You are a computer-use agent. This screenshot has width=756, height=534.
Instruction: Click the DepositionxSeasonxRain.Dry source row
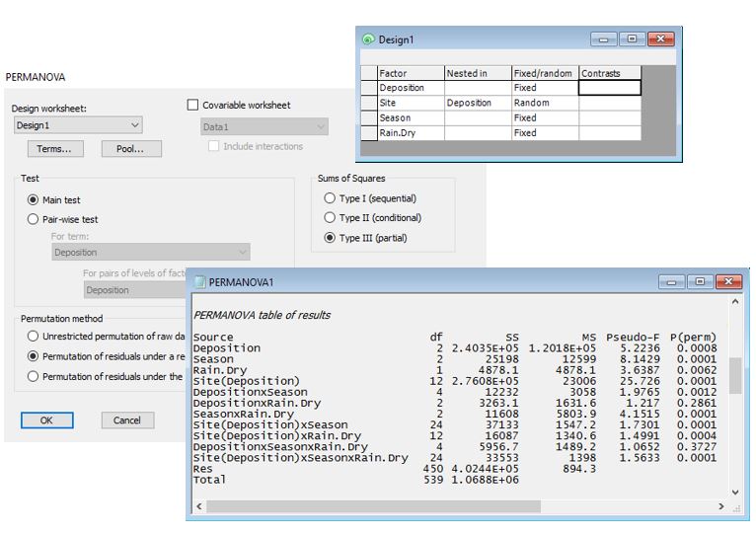[280, 447]
